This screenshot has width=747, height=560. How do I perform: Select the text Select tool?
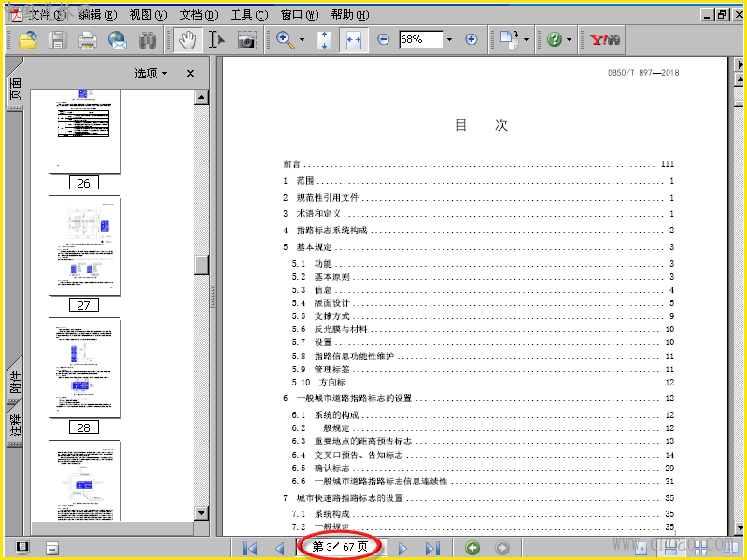point(217,40)
